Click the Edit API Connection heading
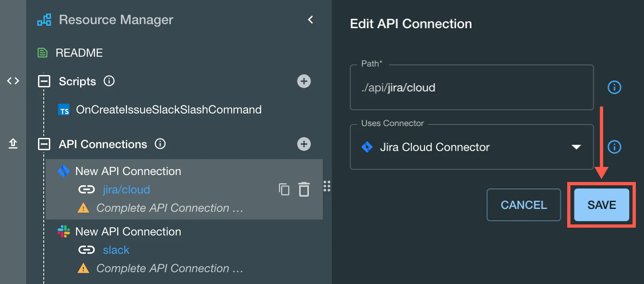Viewport: 644px width, 284px height. [411, 24]
